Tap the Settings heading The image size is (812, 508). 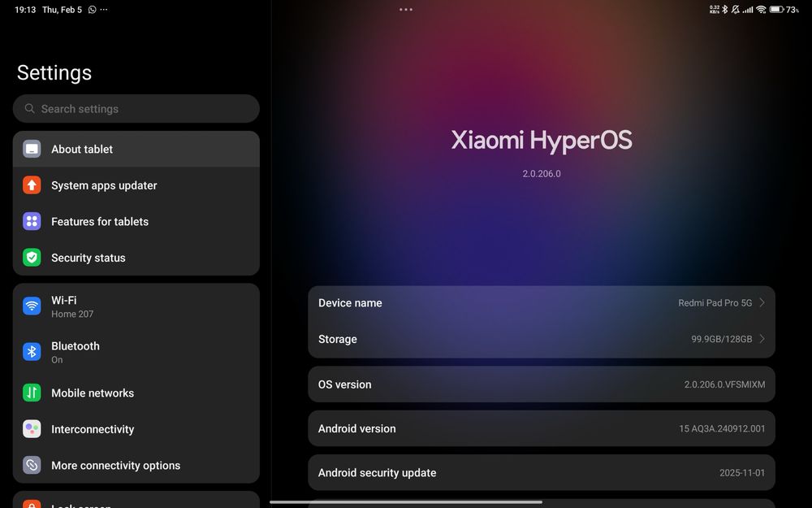(x=54, y=72)
